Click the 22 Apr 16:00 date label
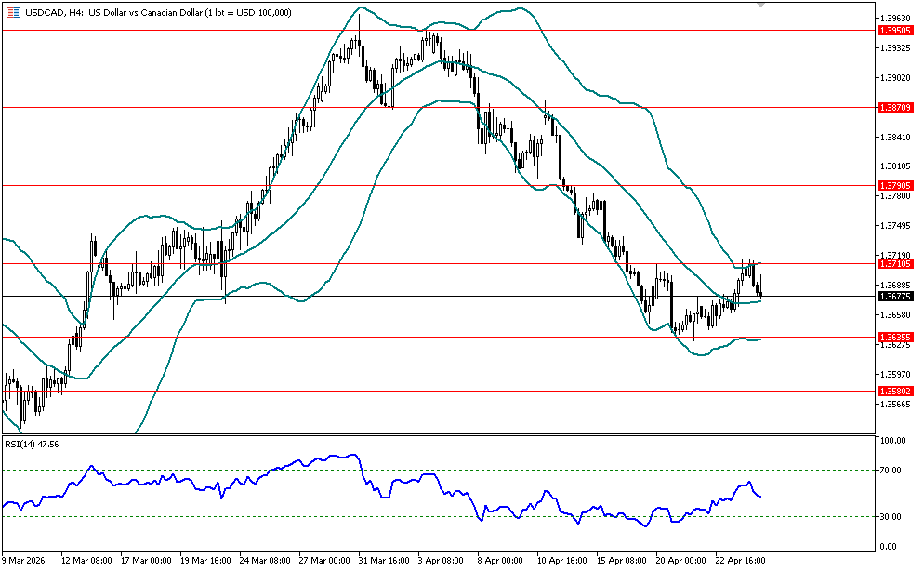This screenshot has height=571, width=924. [x=739, y=561]
